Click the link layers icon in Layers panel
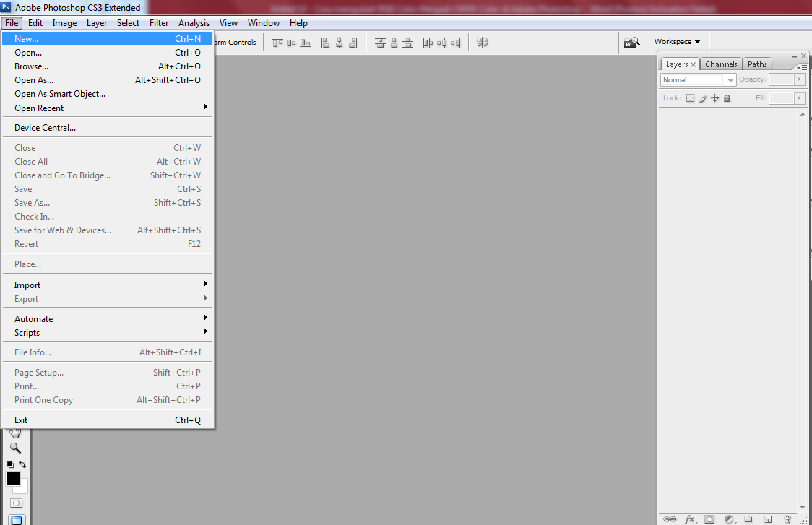 click(670, 519)
